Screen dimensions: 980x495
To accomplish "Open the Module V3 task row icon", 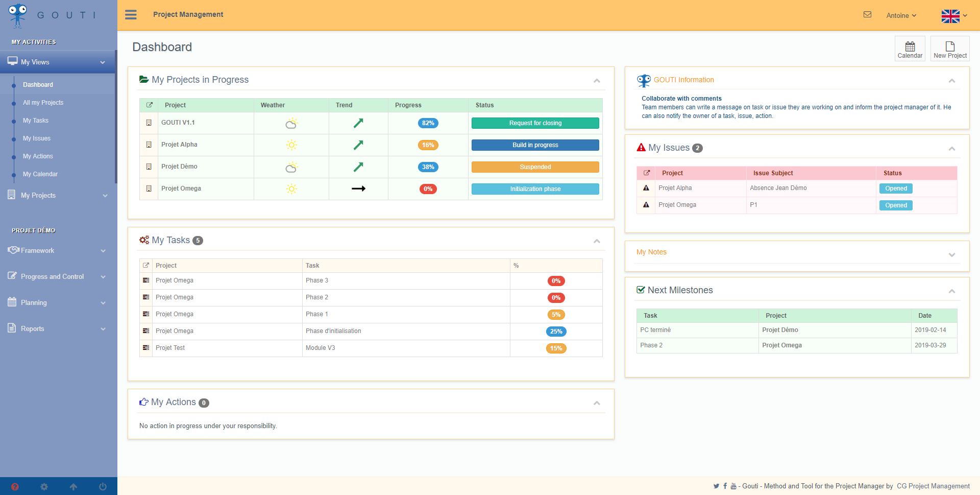I will [146, 348].
